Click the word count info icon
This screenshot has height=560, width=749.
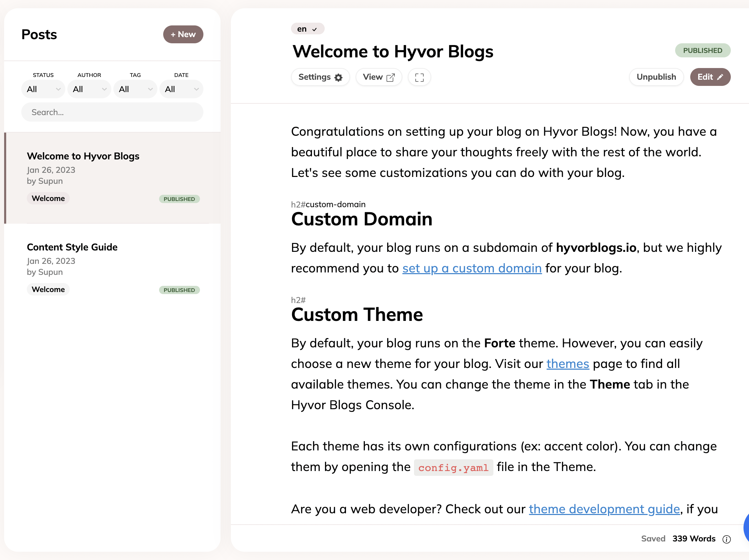(x=726, y=539)
